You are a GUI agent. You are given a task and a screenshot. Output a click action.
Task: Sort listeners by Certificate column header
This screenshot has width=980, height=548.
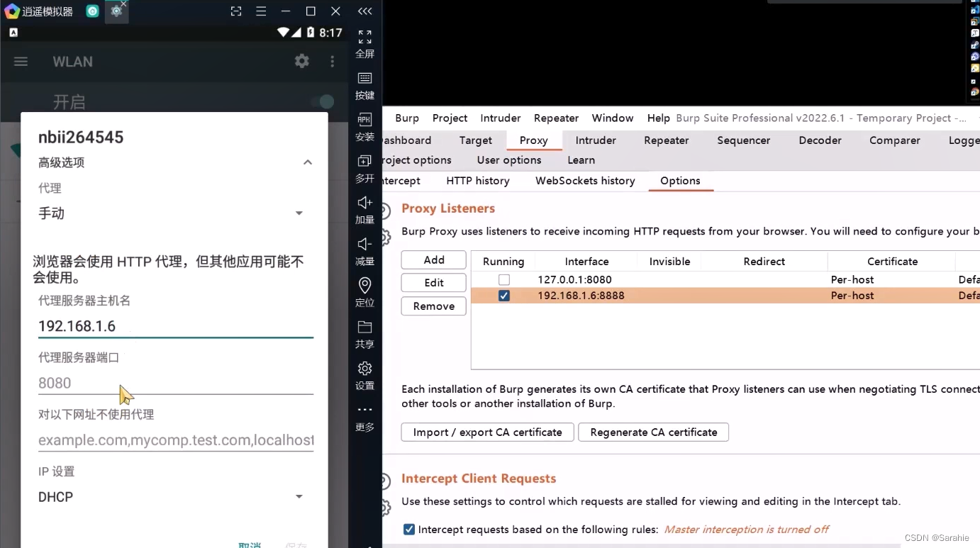(892, 262)
